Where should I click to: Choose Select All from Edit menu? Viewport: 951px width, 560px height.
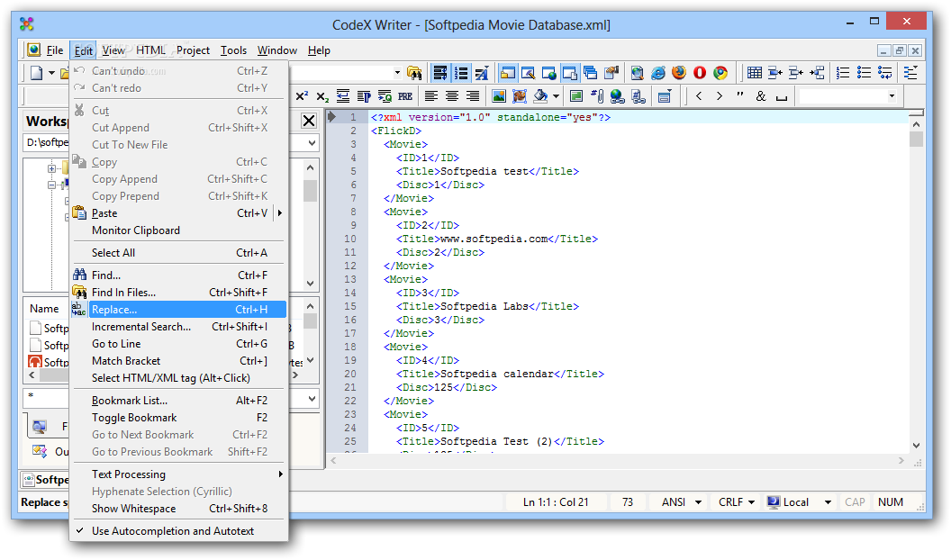(180, 253)
